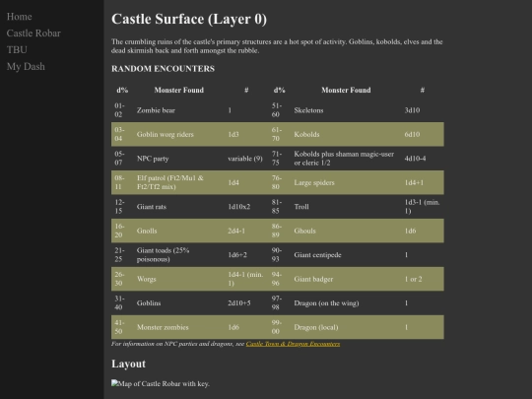Click the 1d6+2 count for Giant toads
Viewport: 532px width, 399px height.
pyautogui.click(x=237, y=255)
